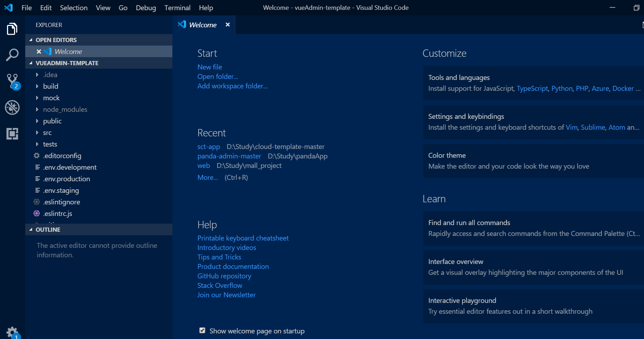Install Python language support link

562,88
